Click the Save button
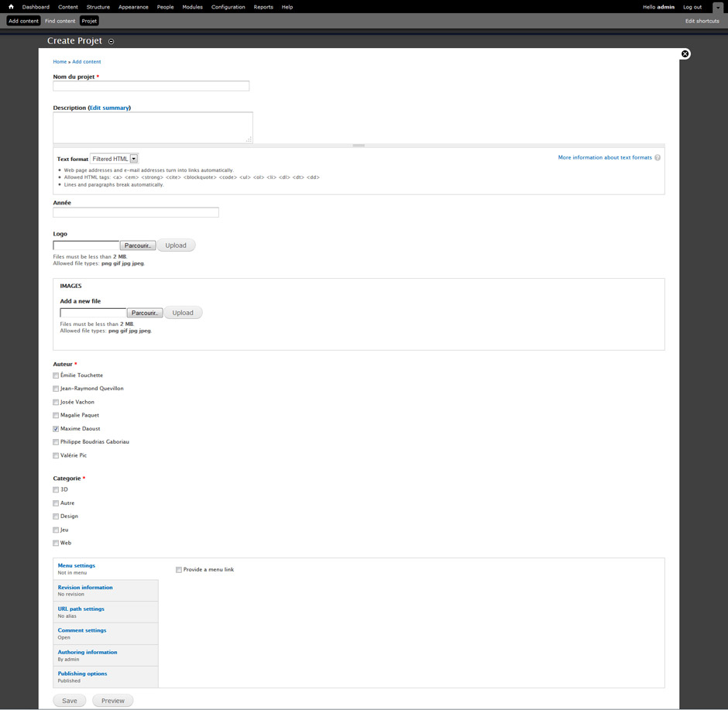 tap(70, 701)
